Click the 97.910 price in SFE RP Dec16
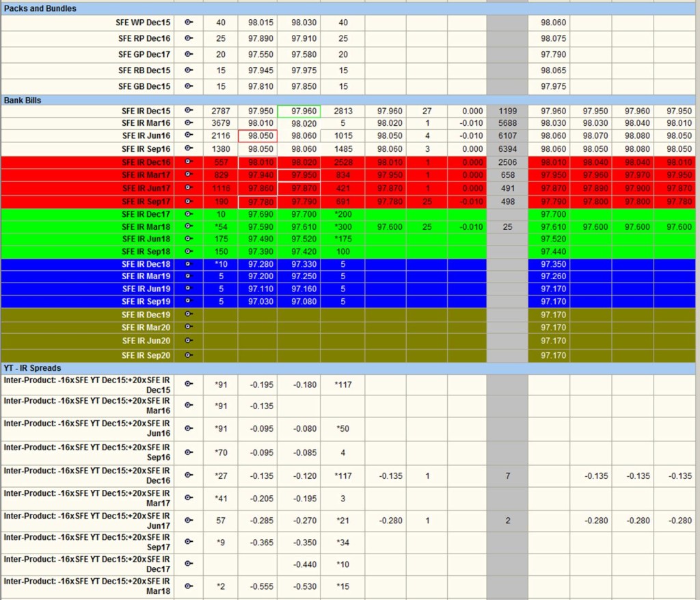700x600 pixels. point(304,38)
